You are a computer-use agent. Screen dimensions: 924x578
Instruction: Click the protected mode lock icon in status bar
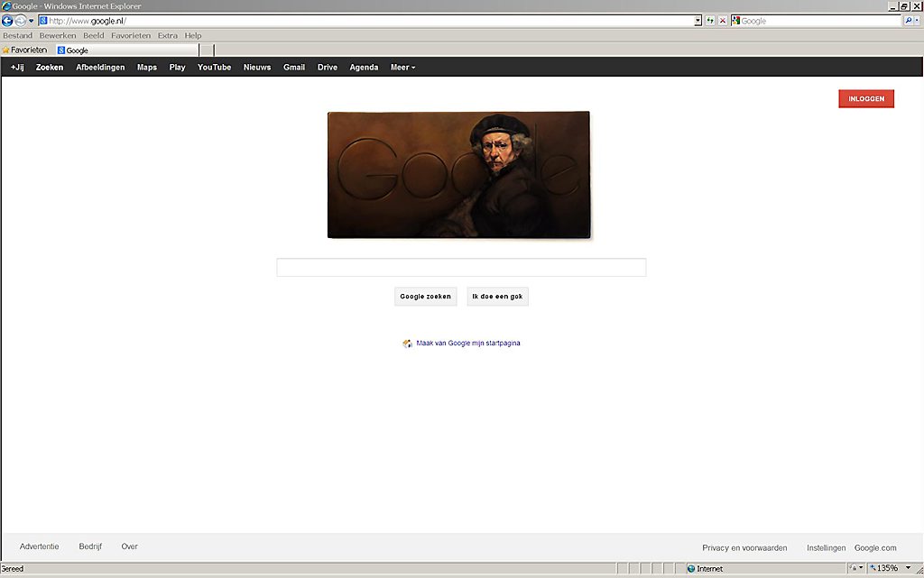click(x=853, y=568)
